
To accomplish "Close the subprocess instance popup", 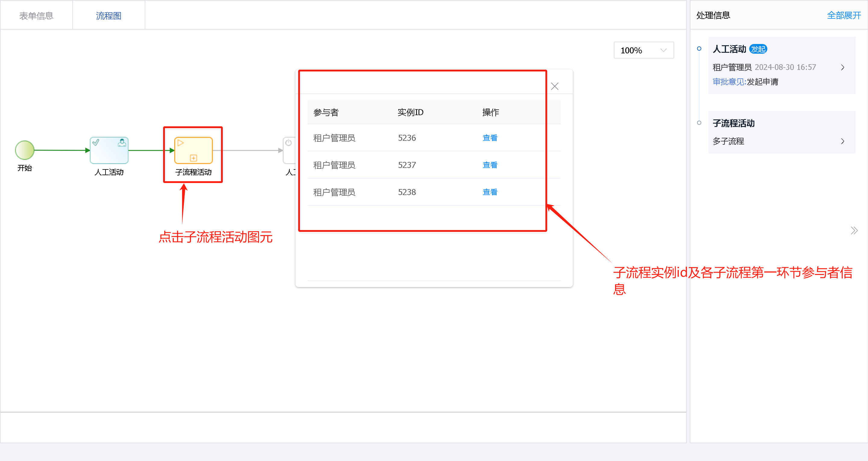I will point(555,86).
